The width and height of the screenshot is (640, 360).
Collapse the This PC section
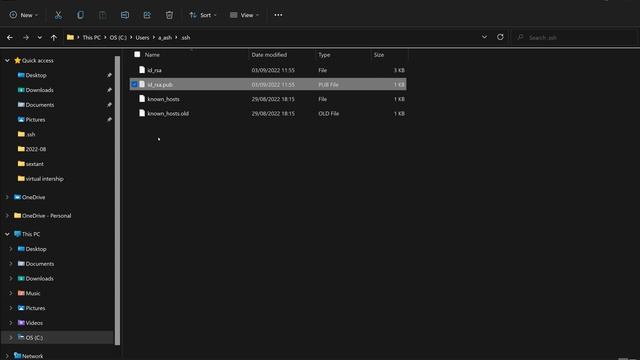pos(7,234)
